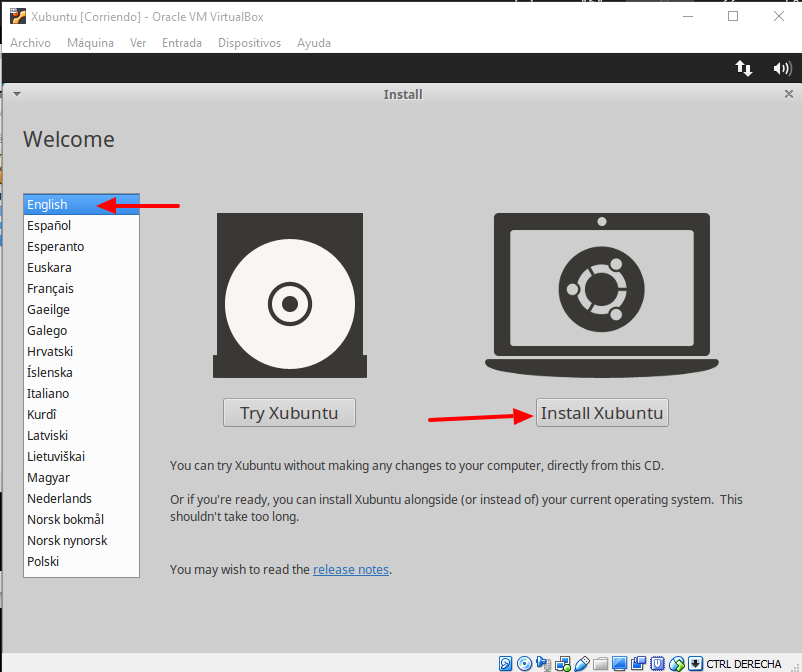Select Kurdî in the language list

click(81, 414)
